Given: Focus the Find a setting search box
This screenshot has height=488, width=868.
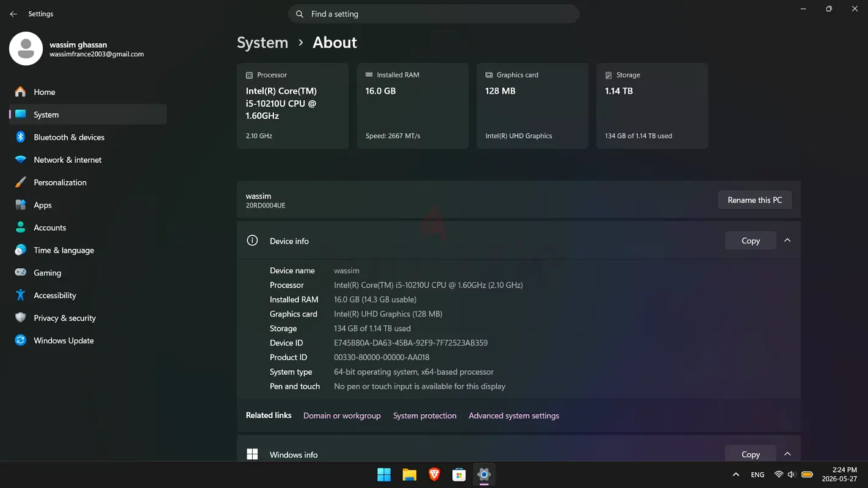Looking at the screenshot, I should (433, 14).
